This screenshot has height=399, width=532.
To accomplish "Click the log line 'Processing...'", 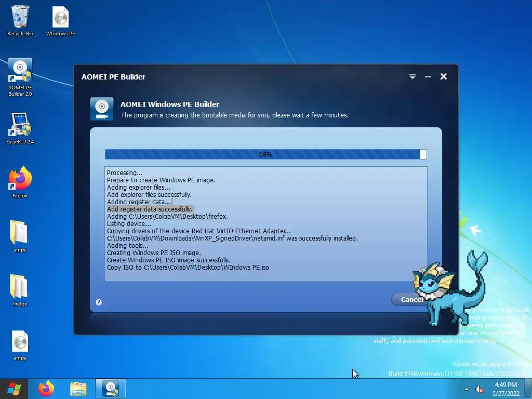I will point(125,172).
